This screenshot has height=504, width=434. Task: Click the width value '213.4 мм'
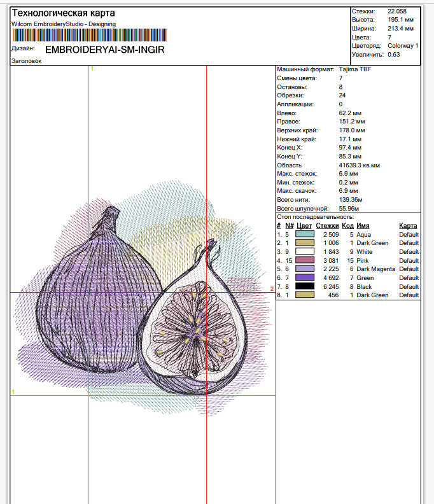(x=400, y=29)
